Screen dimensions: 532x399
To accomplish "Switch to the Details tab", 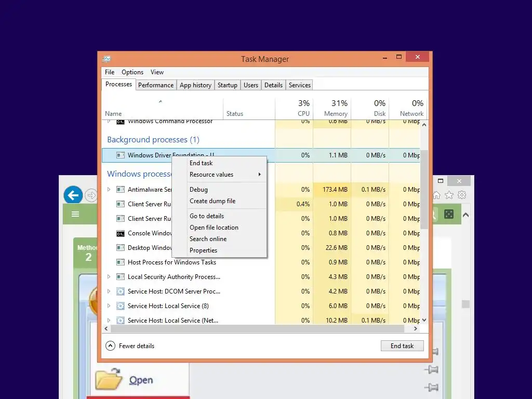I will pyautogui.click(x=273, y=85).
